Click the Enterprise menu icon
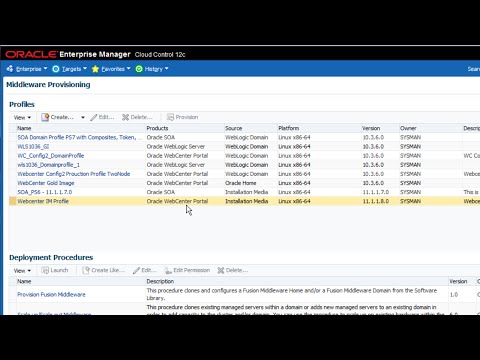The width and height of the screenshot is (480, 360). (10, 69)
